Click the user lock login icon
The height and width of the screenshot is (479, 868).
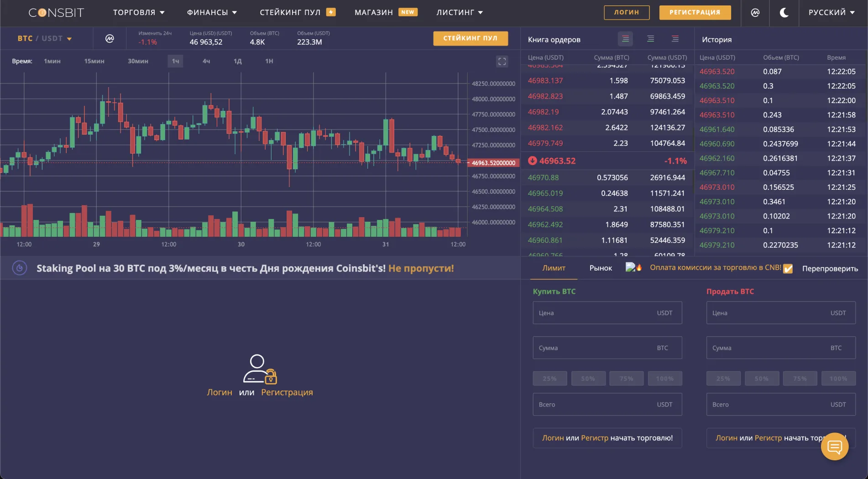[260, 369]
